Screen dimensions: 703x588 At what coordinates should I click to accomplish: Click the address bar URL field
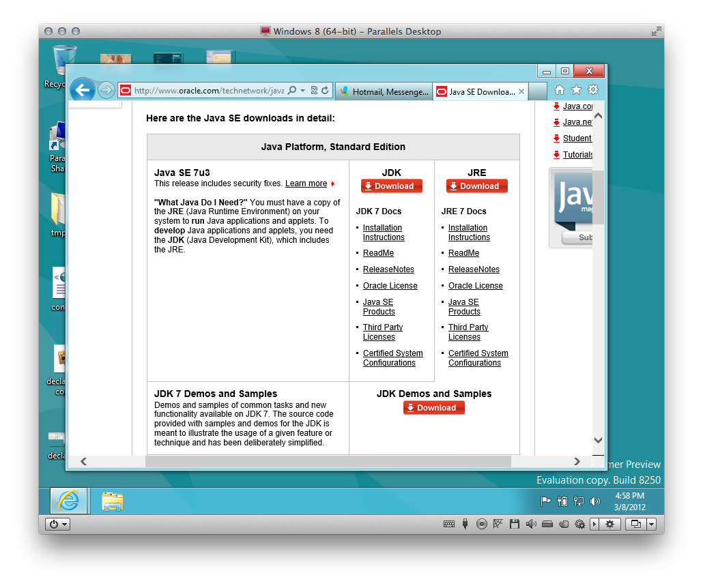tap(209, 91)
